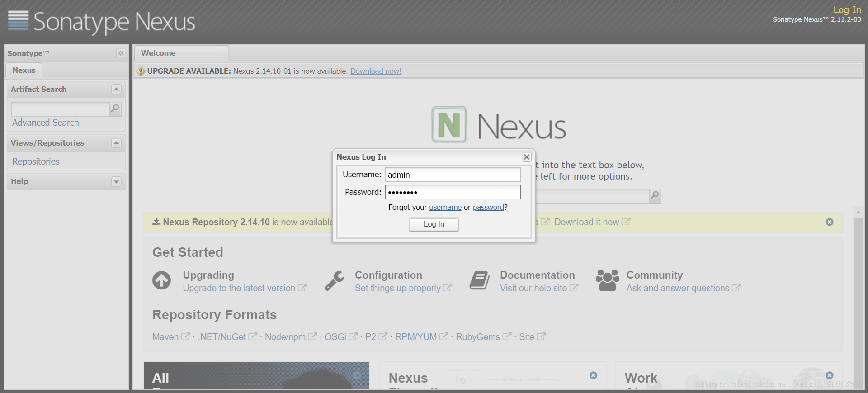868x393 pixels.
Task: Click Download it now link
Action: (x=592, y=222)
